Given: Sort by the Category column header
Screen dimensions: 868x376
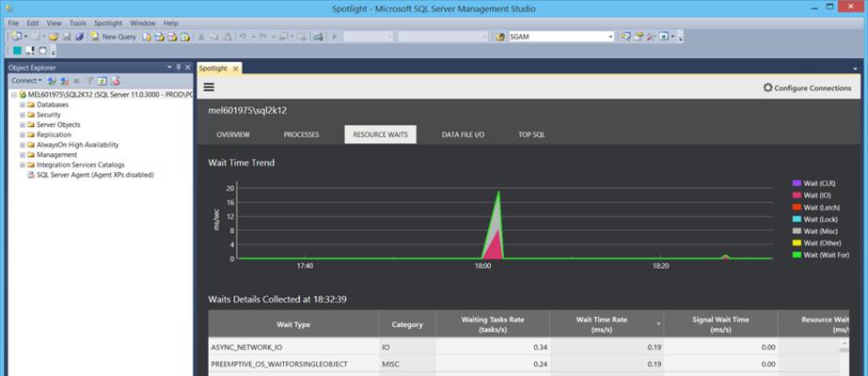Looking at the screenshot, I should 407,324.
